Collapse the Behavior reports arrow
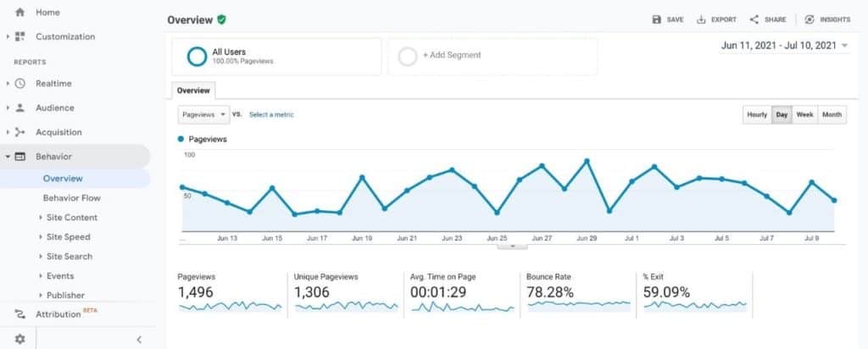This screenshot has height=349, width=868. (8, 157)
